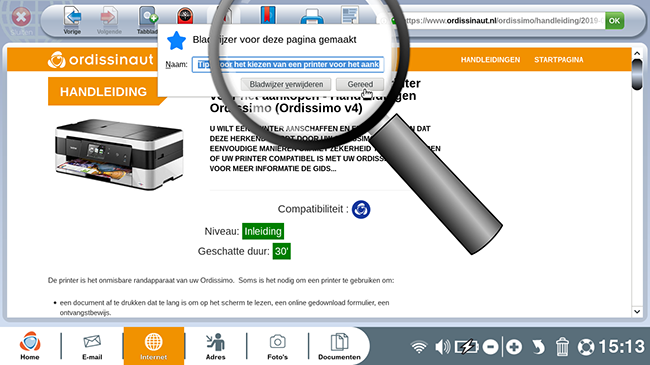Viewport: 650px width, 365px height.
Task: Click the speaker volume icon
Action: point(442,347)
